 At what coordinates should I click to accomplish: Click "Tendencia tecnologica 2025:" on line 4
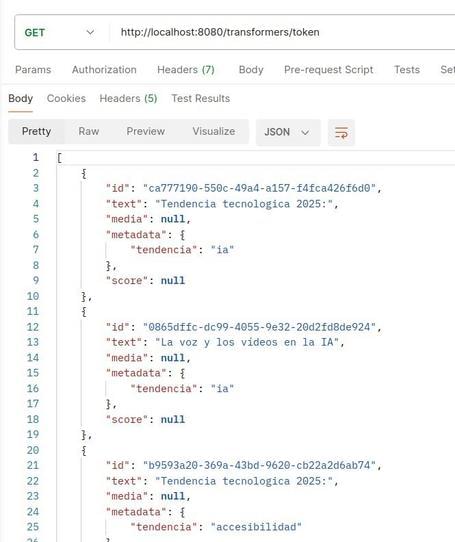click(x=244, y=204)
